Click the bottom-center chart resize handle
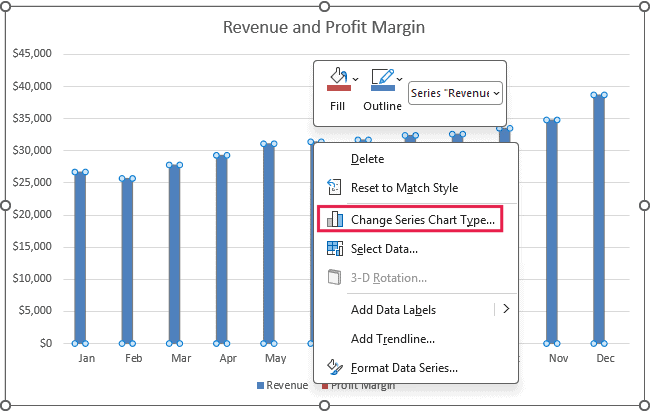This screenshot has width=652, height=412. [x=324, y=405]
